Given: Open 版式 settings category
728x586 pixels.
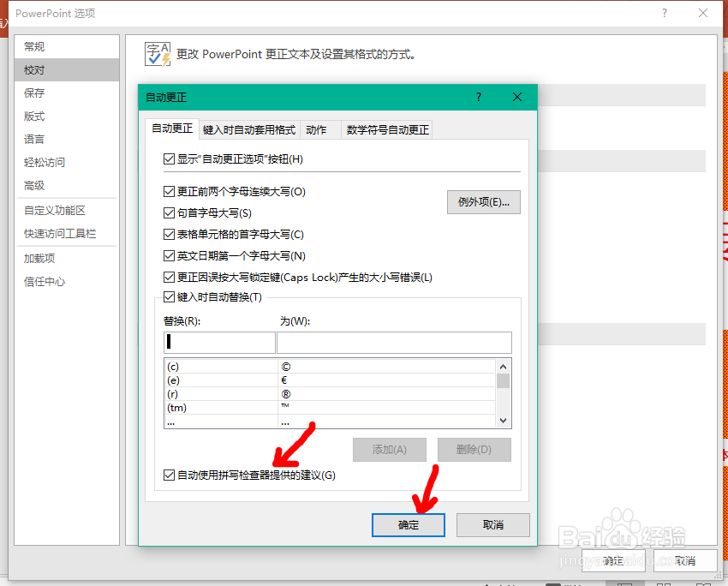Looking at the screenshot, I should (x=67, y=116).
